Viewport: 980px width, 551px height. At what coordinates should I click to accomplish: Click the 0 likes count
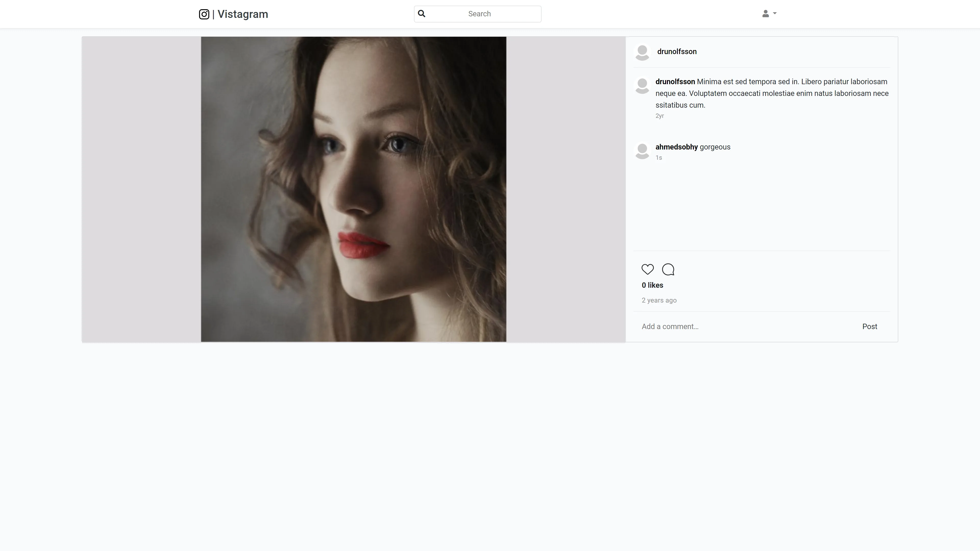(652, 285)
